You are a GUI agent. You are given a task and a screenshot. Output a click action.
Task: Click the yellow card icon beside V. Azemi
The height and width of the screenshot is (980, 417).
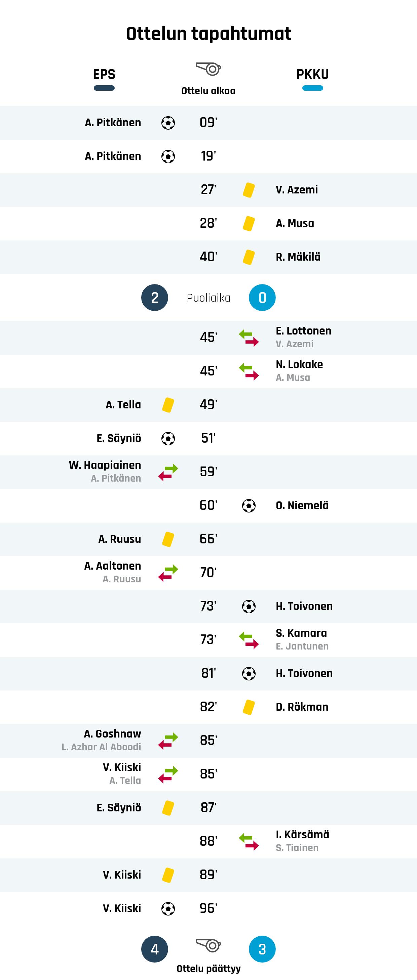point(249,190)
